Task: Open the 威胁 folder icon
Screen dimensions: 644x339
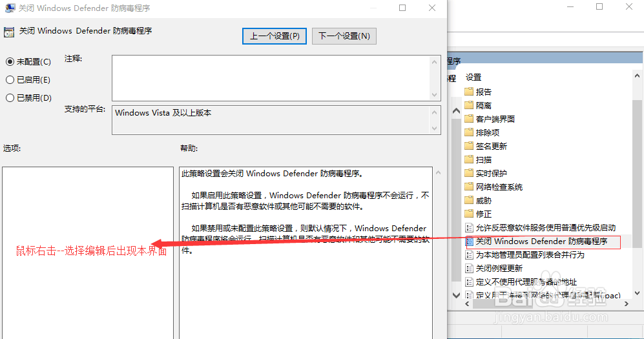Action: [x=469, y=200]
